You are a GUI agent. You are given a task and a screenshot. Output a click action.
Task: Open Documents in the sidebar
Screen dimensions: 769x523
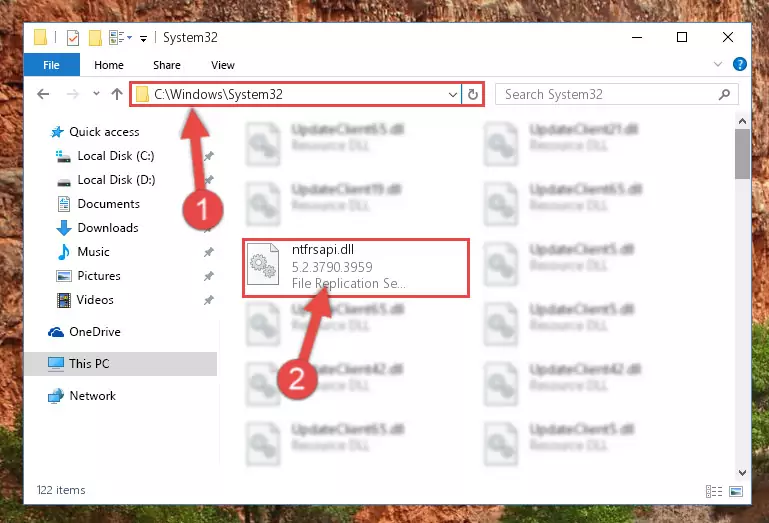tap(108, 204)
